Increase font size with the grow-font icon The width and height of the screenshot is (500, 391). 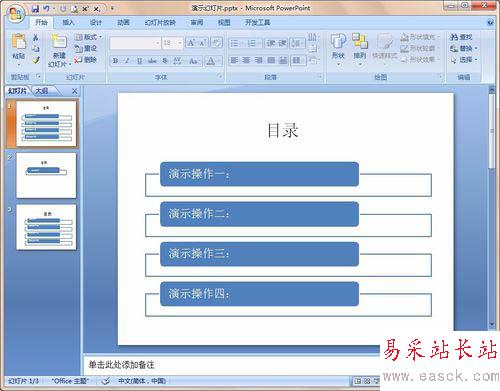[x=191, y=43]
